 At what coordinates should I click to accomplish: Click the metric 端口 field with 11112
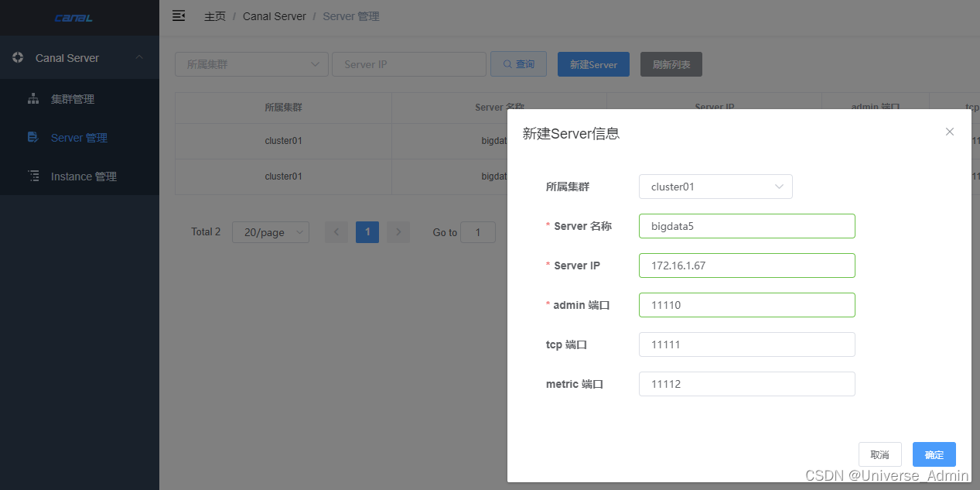pos(747,384)
